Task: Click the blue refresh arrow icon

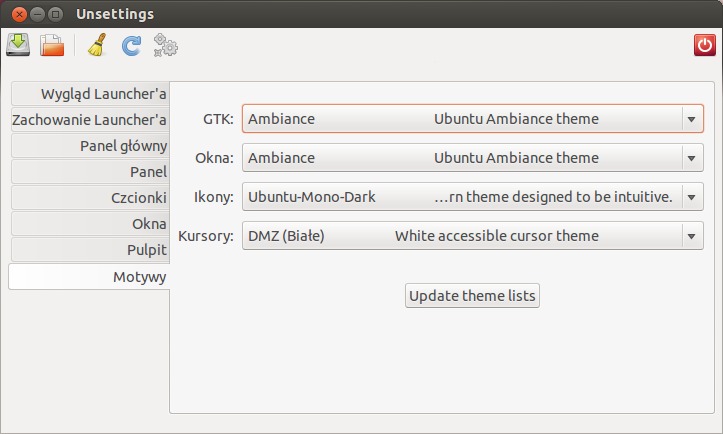Action: click(131, 46)
